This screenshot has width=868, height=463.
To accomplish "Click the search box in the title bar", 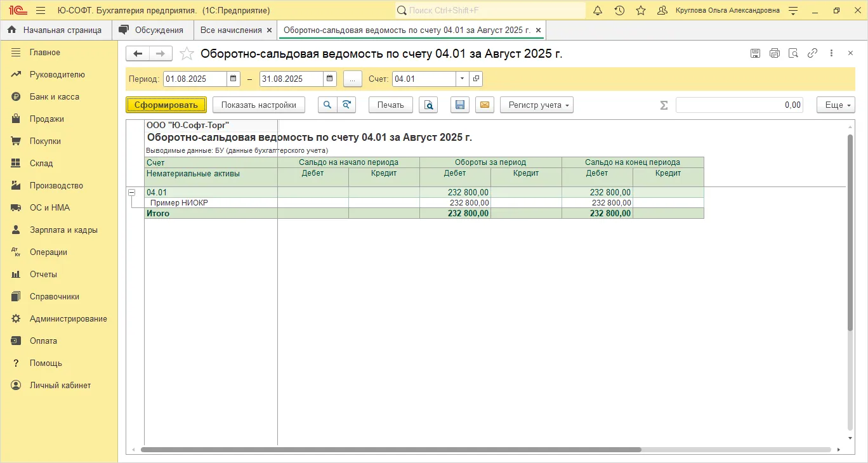I will tap(490, 10).
